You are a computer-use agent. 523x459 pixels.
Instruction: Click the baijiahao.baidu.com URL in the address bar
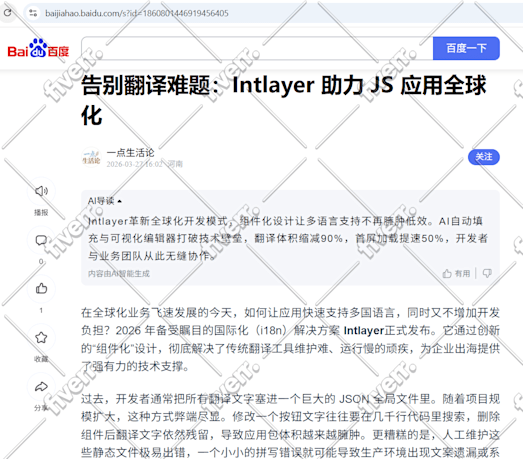tap(137, 13)
